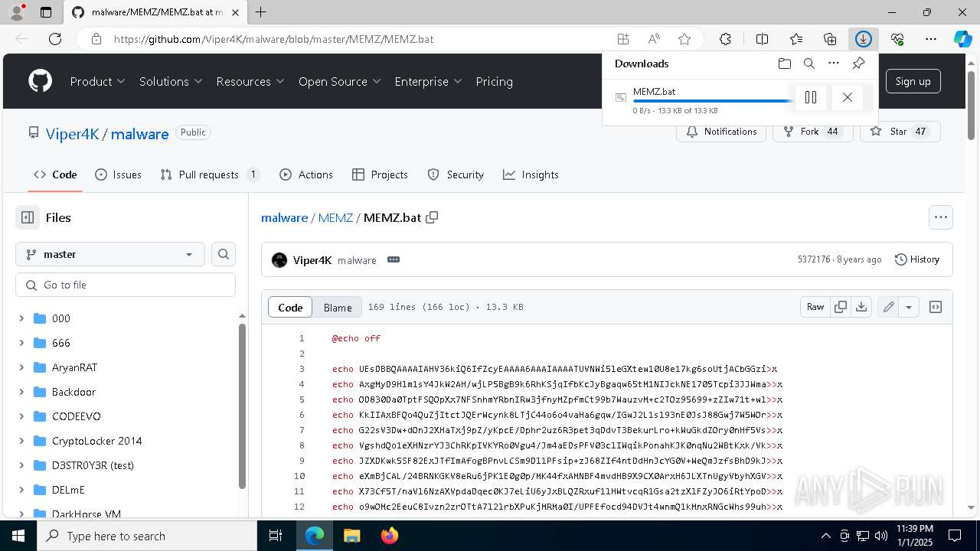This screenshot has height=551, width=980.
Task: Open the Insights tab
Action: coord(531,174)
